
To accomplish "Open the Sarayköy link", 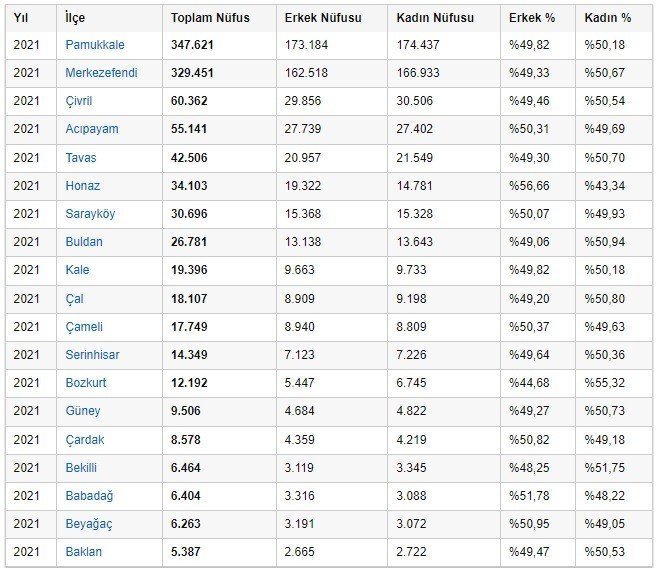I will [x=90, y=214].
